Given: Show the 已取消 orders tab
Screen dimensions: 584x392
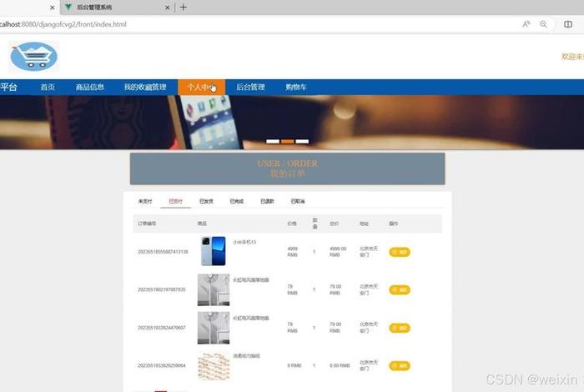Looking at the screenshot, I should point(298,201).
